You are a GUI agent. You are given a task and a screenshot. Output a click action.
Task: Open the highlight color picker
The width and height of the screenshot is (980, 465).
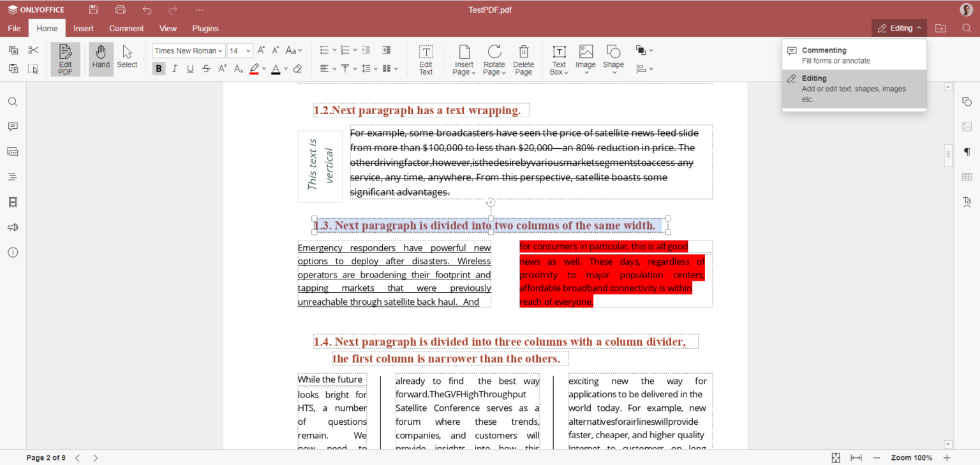(264, 68)
